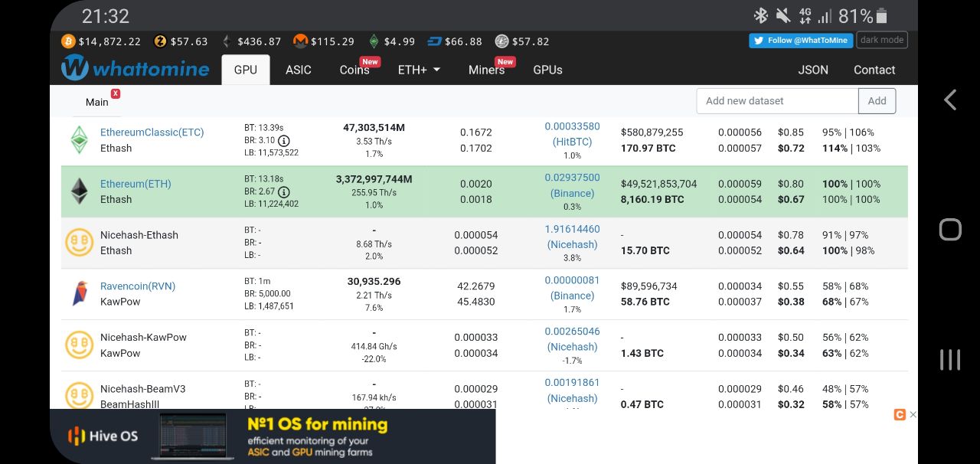Click the $89,596,734 market cap value

(649, 286)
